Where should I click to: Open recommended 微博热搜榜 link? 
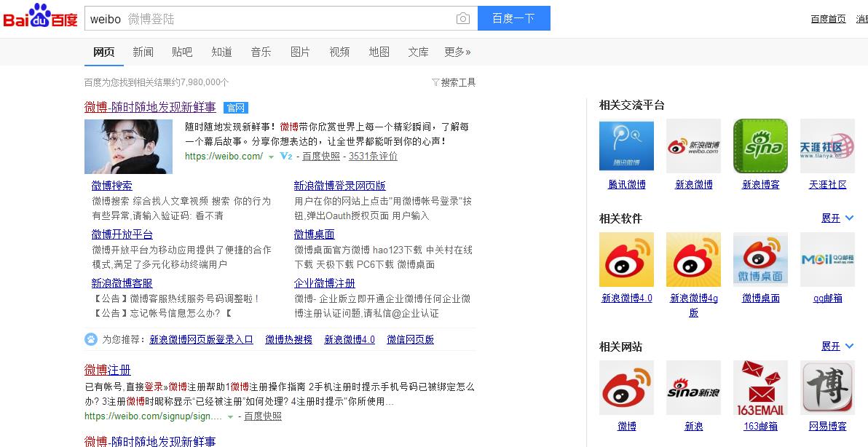tap(288, 340)
